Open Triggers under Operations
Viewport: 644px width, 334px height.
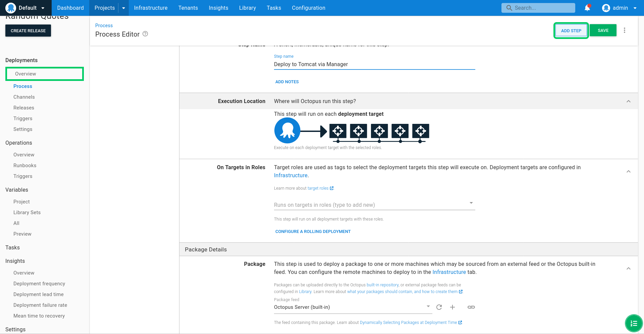coord(23,176)
